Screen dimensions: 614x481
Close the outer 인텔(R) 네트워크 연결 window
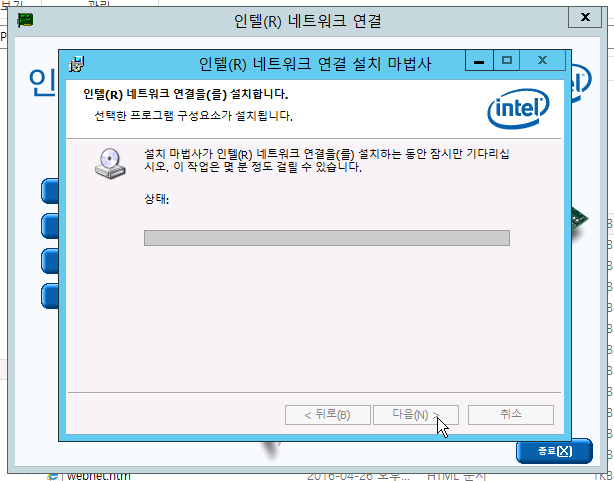click(x=585, y=17)
